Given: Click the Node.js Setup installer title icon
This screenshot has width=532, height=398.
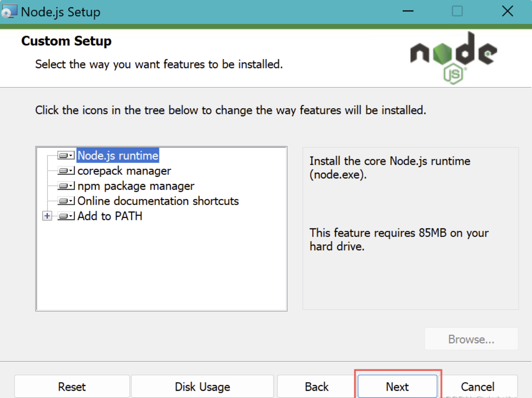Looking at the screenshot, I should (9, 12).
